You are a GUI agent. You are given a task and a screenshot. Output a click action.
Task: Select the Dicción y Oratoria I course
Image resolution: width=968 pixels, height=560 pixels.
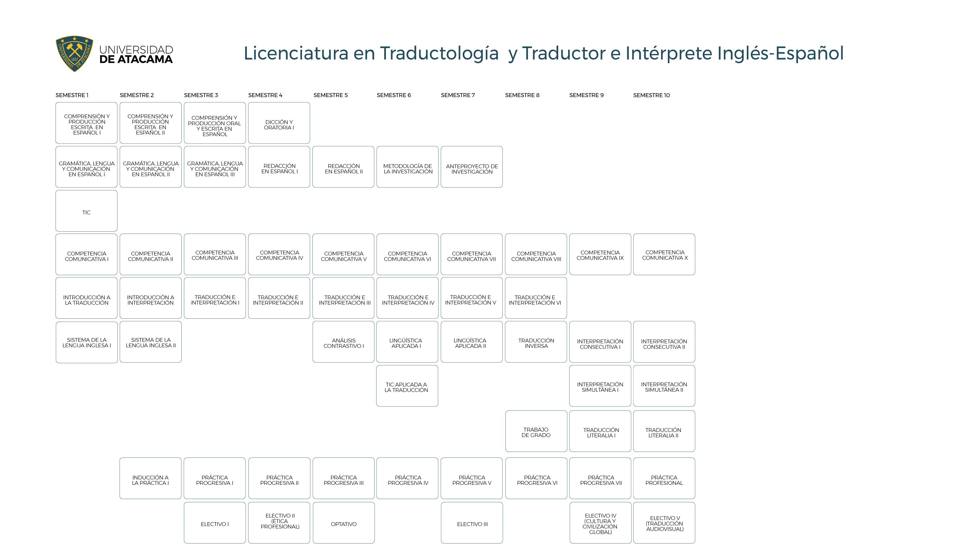tap(279, 123)
